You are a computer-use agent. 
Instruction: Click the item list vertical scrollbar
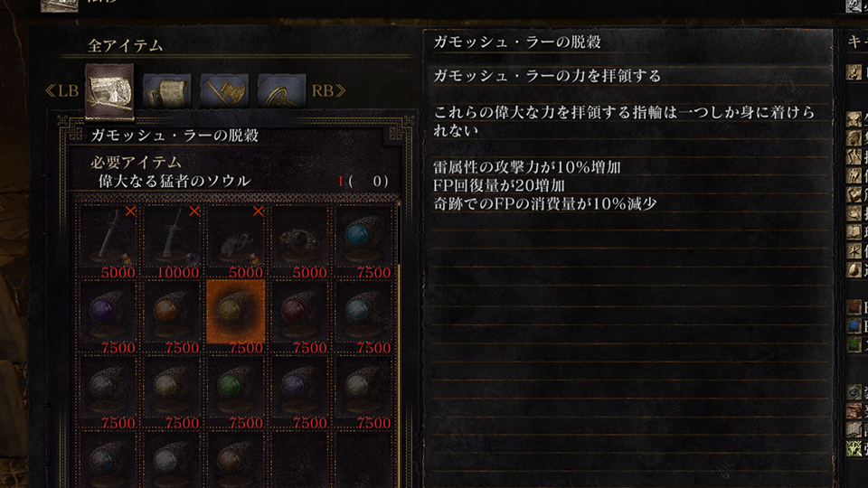(399, 343)
